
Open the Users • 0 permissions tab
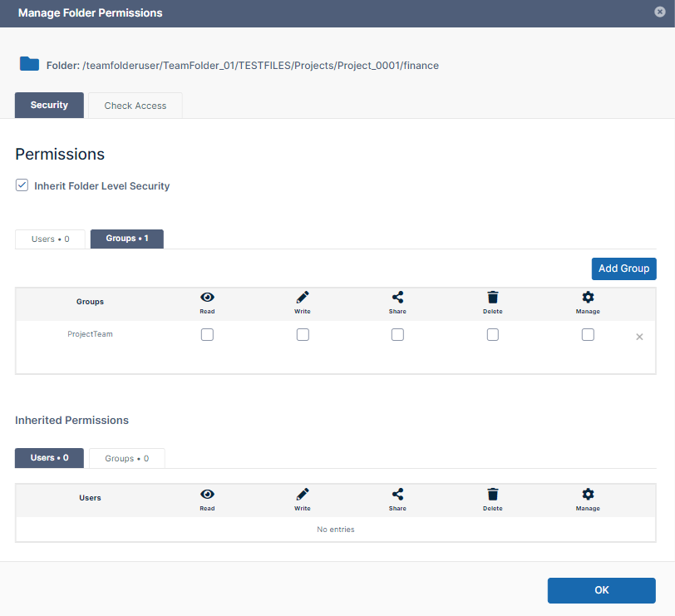[50, 239]
